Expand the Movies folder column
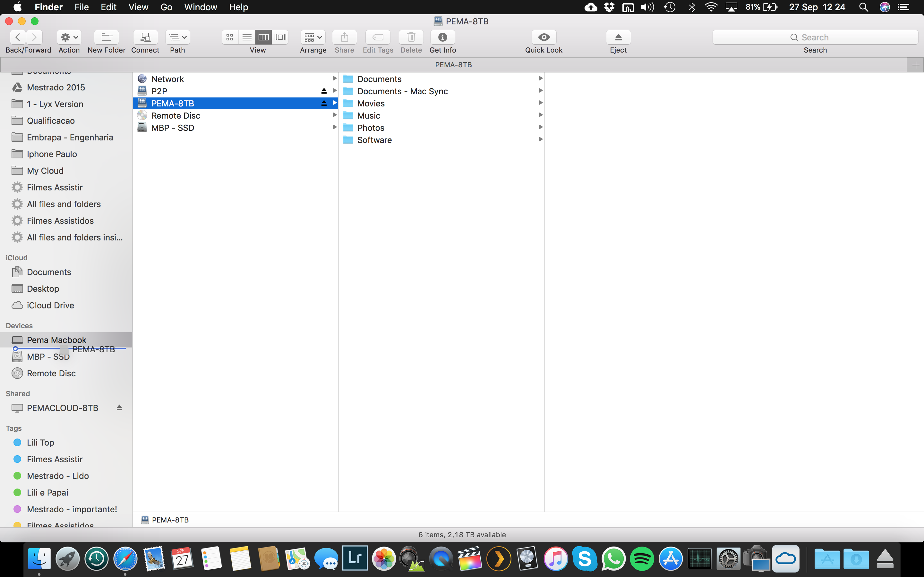The width and height of the screenshot is (924, 577). click(x=540, y=103)
